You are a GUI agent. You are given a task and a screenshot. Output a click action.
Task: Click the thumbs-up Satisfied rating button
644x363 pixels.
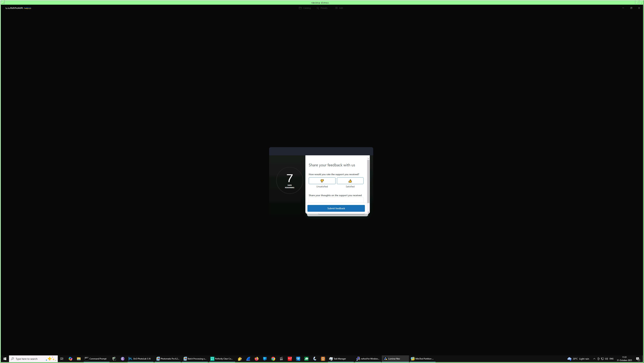coord(350,181)
